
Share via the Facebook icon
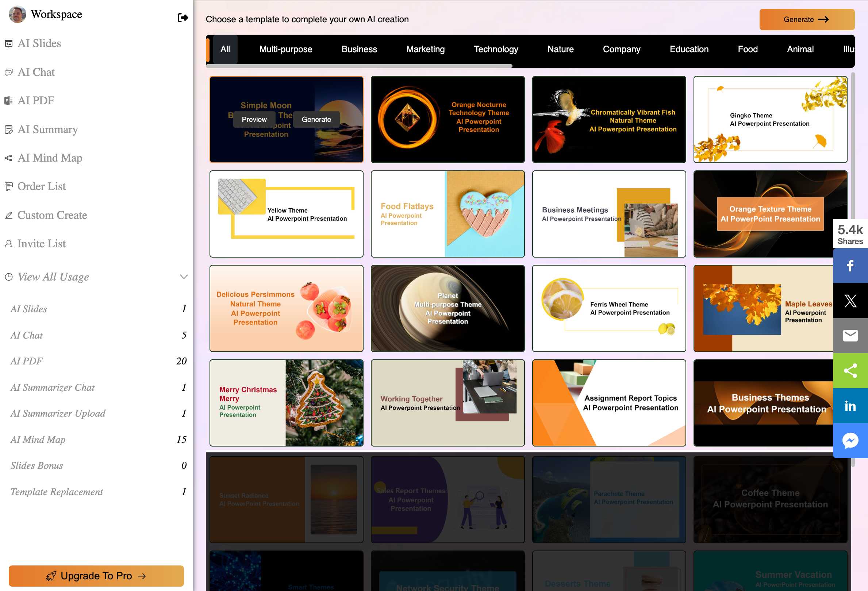[x=850, y=266]
